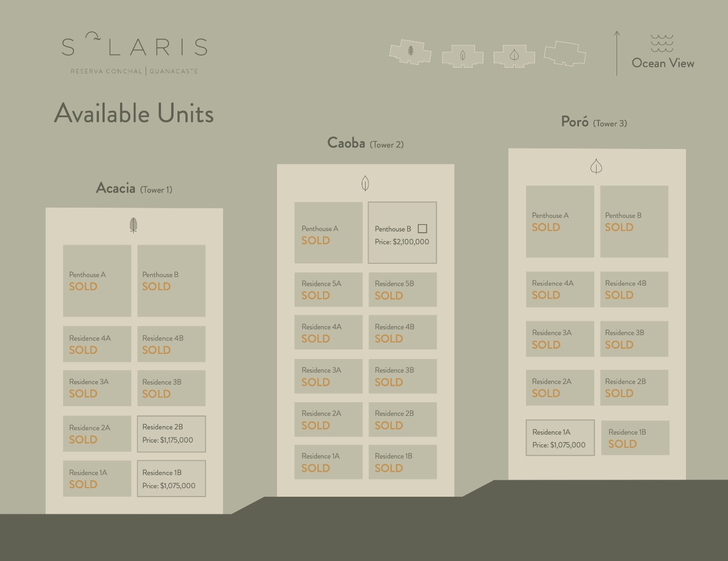Image resolution: width=728 pixels, height=561 pixels.
Task: Click the $2,100,000 price in Caoba Penthouse B
Action: tap(411, 242)
